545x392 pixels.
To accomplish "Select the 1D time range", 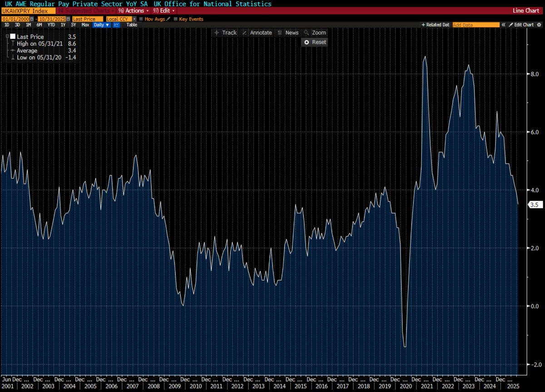I will point(7,25).
